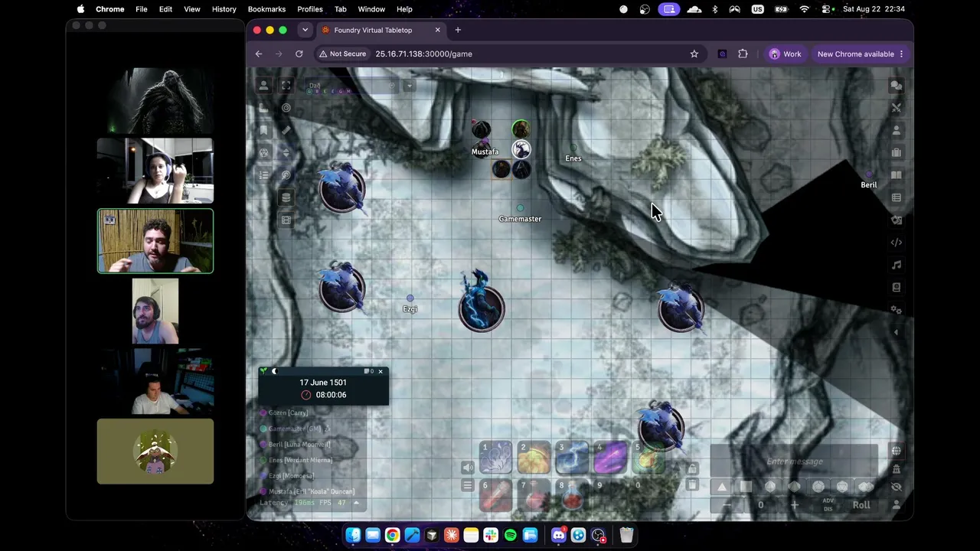Screen dimensions: 980x551
Task: Open the Profiles menu in Chrome menu bar
Action: 310,9
